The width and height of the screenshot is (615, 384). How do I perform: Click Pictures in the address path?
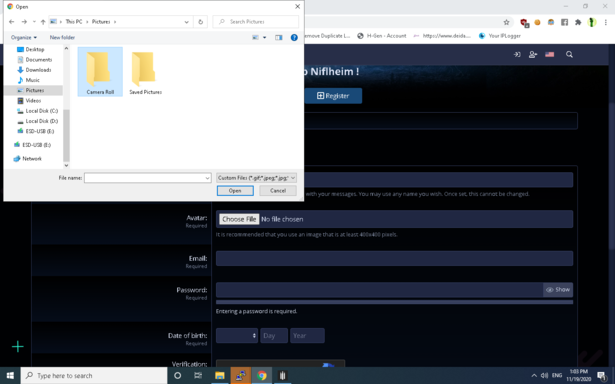click(x=101, y=22)
